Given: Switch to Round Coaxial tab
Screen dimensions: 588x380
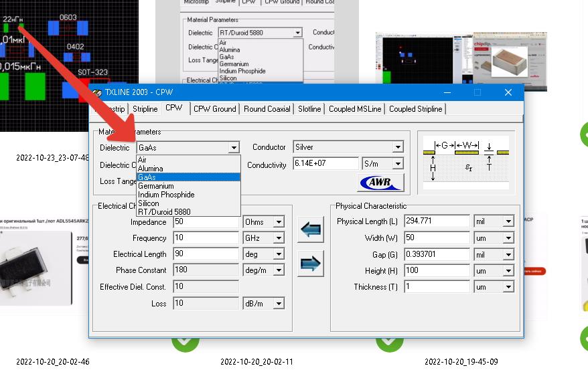Looking at the screenshot, I should point(267,109).
